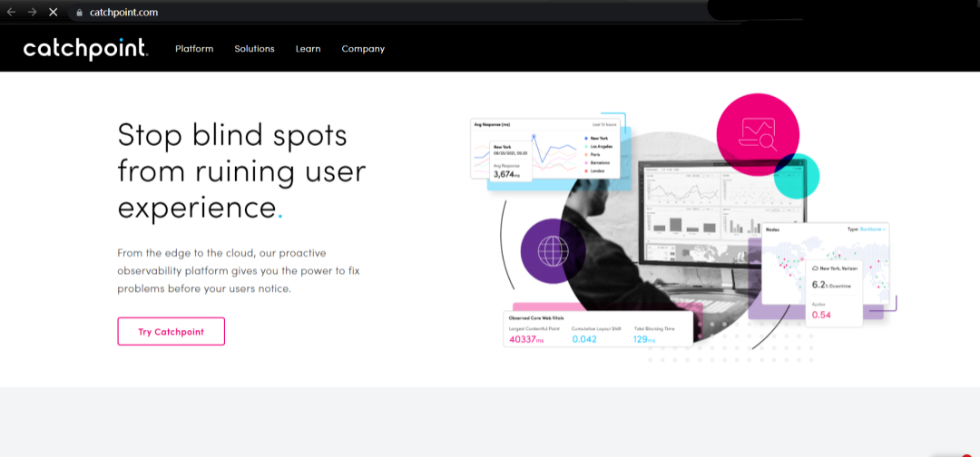Click the Try Catchpoint button
This screenshot has width=980, height=457.
(x=171, y=332)
